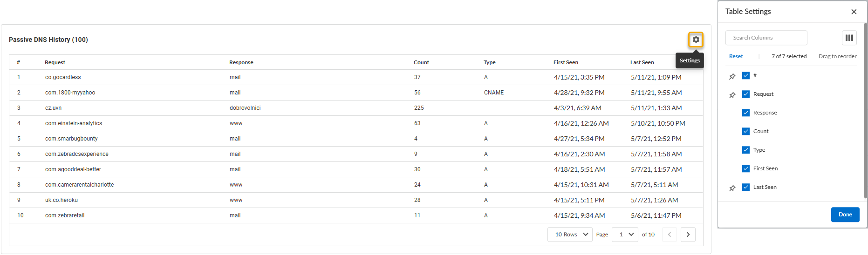Unpin the # column pin icon
The width and height of the screenshot is (868, 255).
[x=732, y=76]
